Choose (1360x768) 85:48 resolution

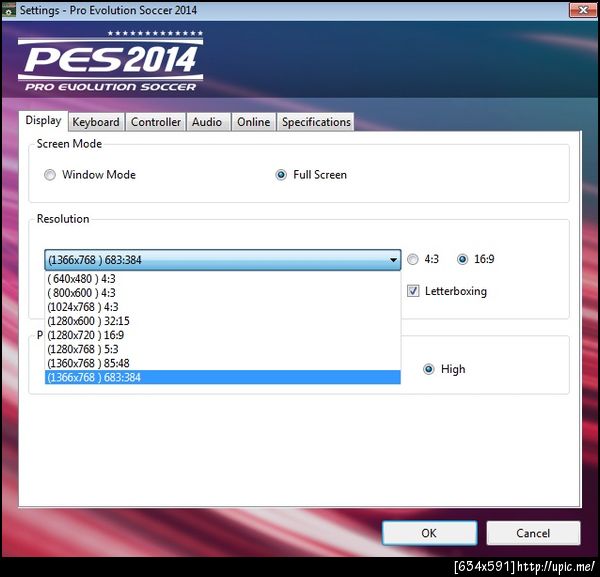[x=223, y=363]
